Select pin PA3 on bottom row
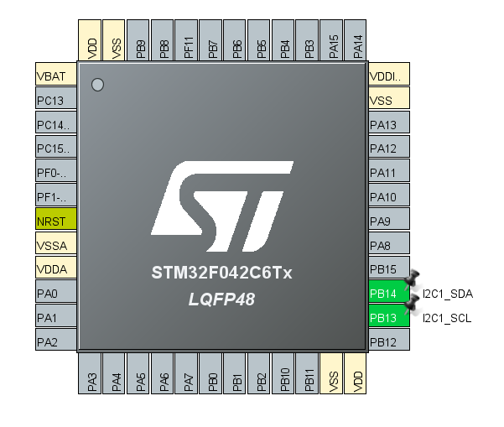Image resolution: width=504 pixels, height=427 pixels. click(x=90, y=373)
